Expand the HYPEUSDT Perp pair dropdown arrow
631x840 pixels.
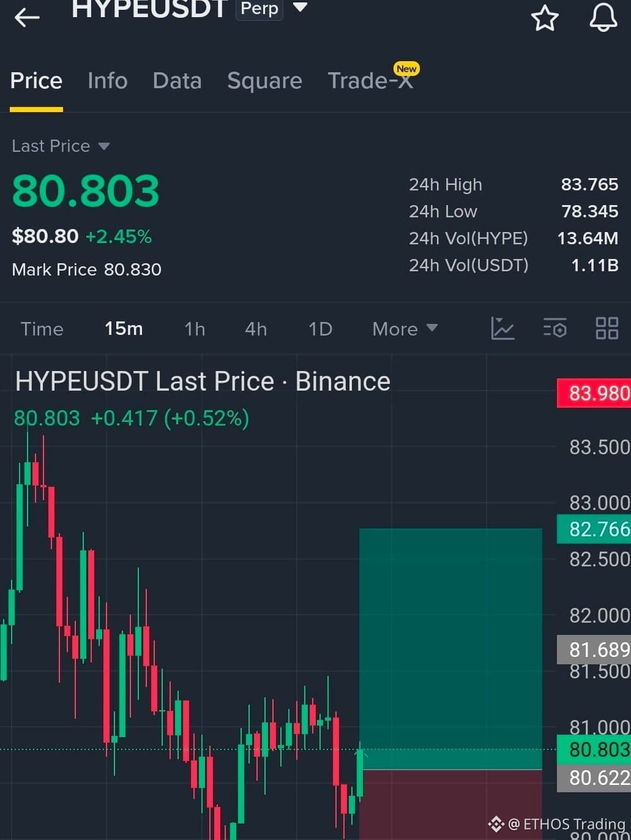[x=300, y=7]
